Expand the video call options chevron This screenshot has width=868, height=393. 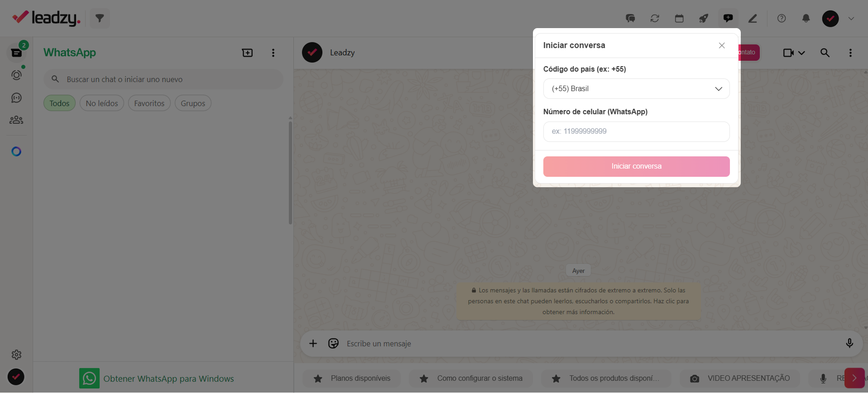(801, 53)
